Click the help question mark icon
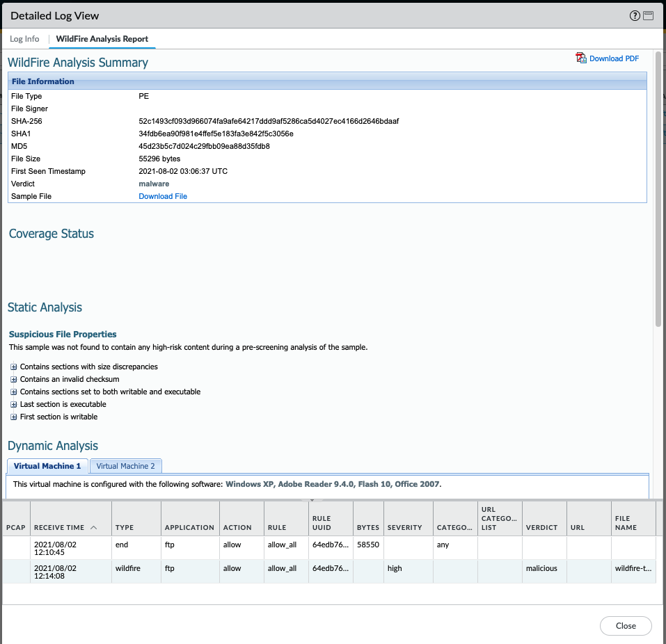This screenshot has height=644, width=666. pos(635,16)
